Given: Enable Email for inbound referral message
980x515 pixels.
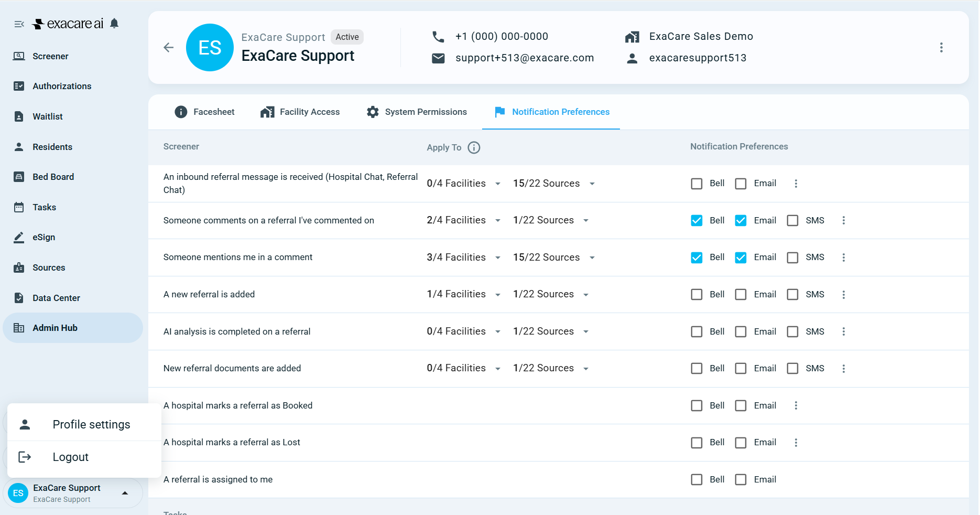Looking at the screenshot, I should tap(741, 184).
